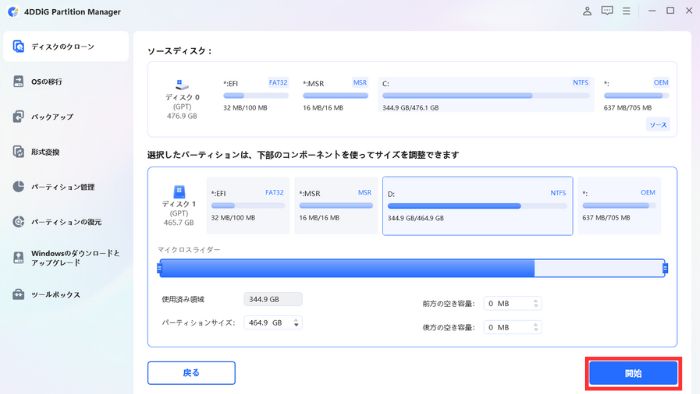Viewport: 700px width, 394px height.
Task: Open 形式変換 menu item
Action: pyautogui.click(x=66, y=152)
